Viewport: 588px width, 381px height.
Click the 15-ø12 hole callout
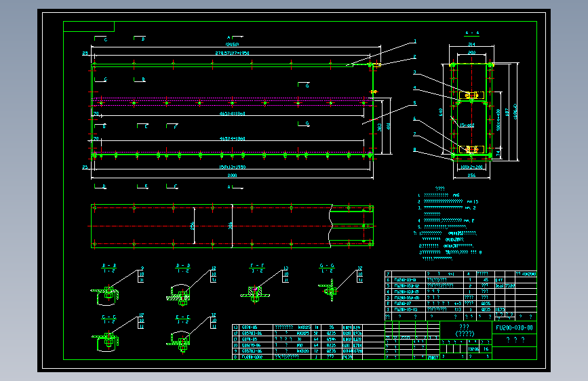467,125
